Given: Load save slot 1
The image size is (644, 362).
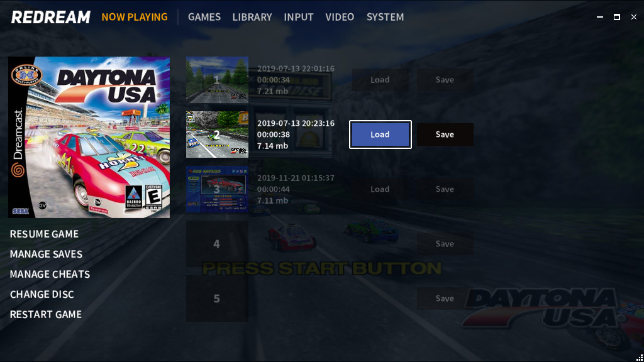Looking at the screenshot, I should pos(380,80).
